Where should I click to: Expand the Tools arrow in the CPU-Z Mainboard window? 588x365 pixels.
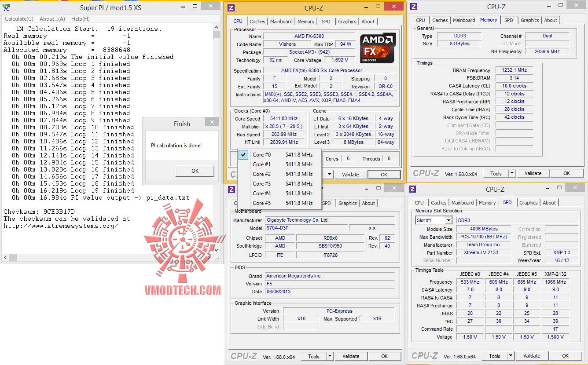pos(330,356)
